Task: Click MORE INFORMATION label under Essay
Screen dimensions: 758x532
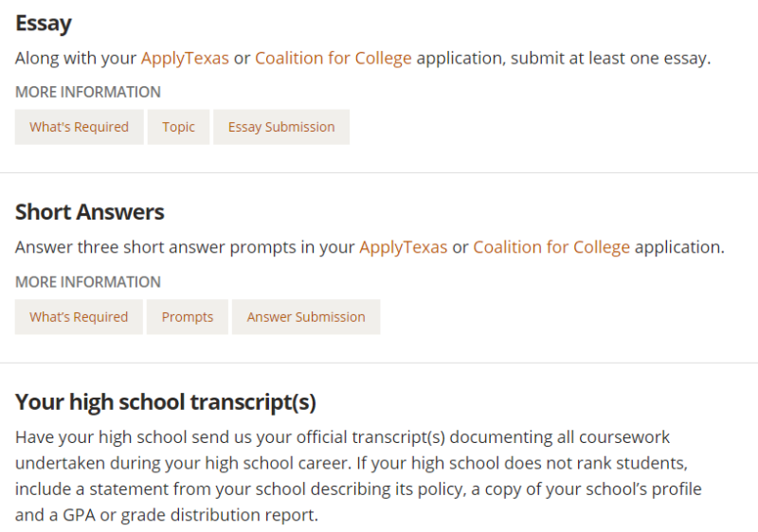Action: [x=88, y=92]
